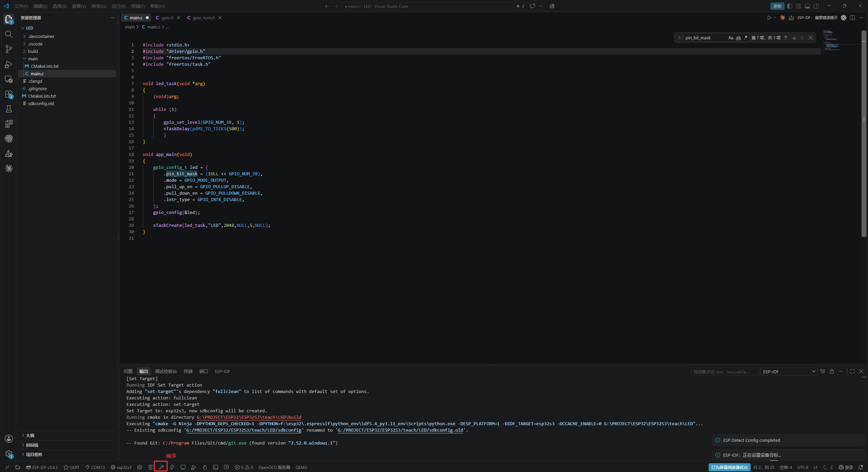Open Search view in activity bar
The width and height of the screenshot is (868, 472).
(x=9, y=34)
